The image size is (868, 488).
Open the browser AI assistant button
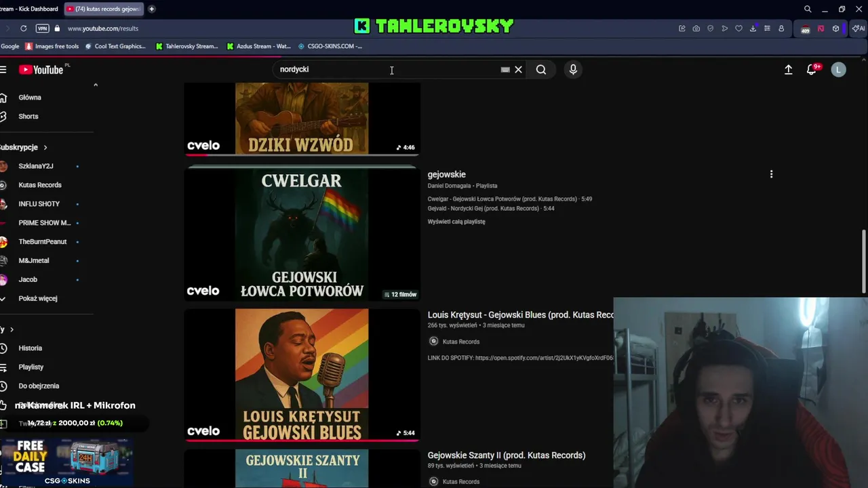tap(858, 28)
